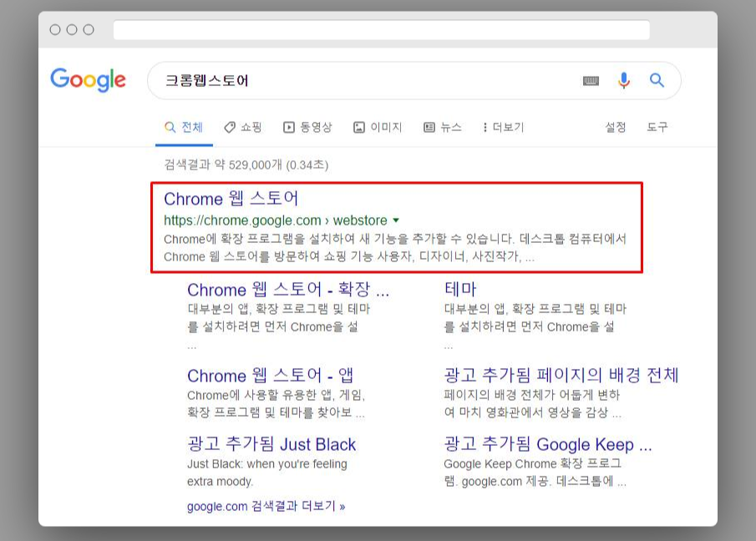Open the 도구 search tools

pyautogui.click(x=657, y=127)
